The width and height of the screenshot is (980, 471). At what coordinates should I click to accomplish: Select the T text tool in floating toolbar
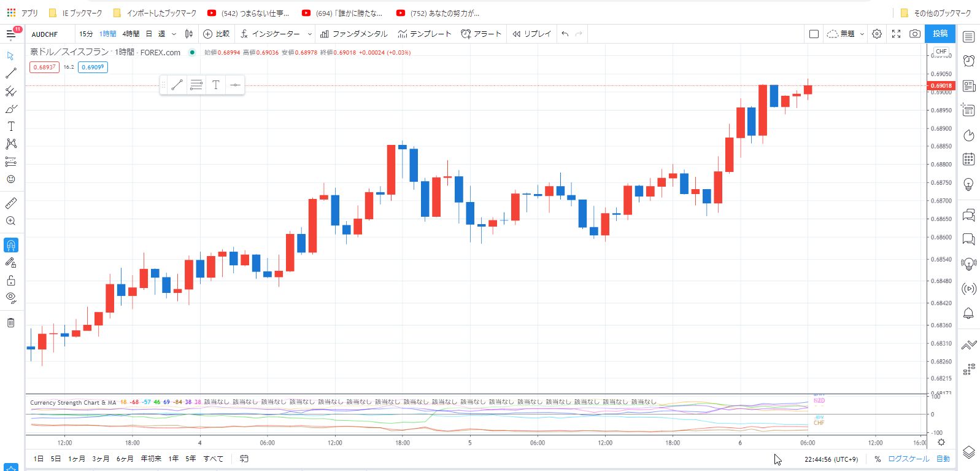point(216,85)
